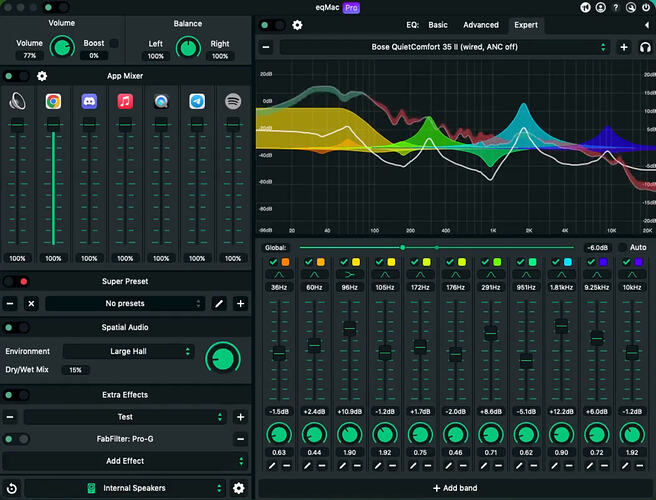This screenshot has width=656, height=500.
Task: Toggle the Extra Effects switch
Action: click(16, 395)
